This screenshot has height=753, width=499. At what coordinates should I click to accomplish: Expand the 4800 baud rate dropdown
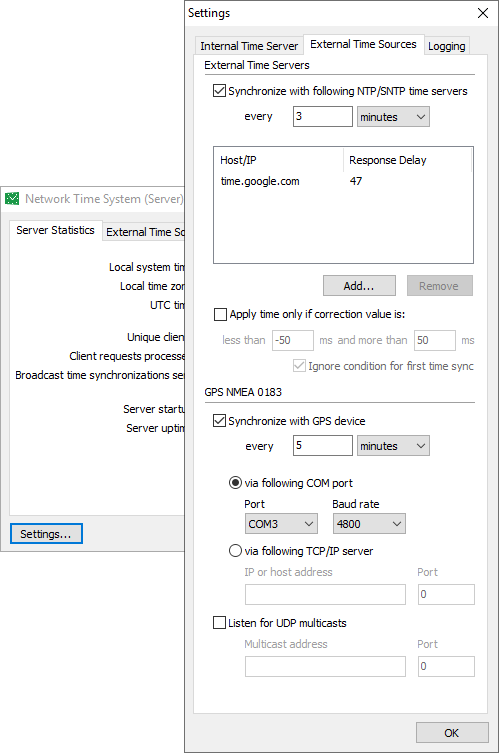click(369, 523)
